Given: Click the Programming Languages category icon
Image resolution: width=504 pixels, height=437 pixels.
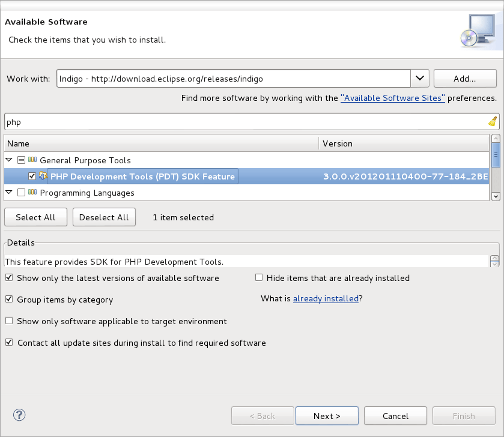Looking at the screenshot, I should [x=32, y=192].
